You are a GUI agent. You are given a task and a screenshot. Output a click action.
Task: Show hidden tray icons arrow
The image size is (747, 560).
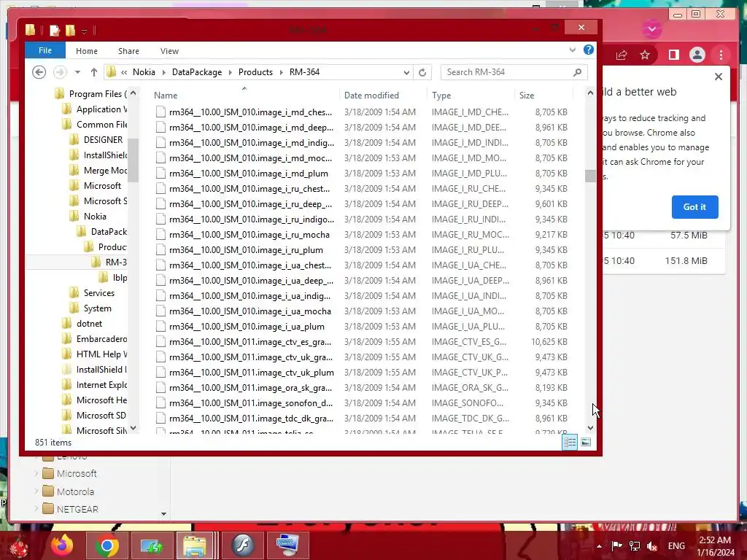tap(600, 545)
